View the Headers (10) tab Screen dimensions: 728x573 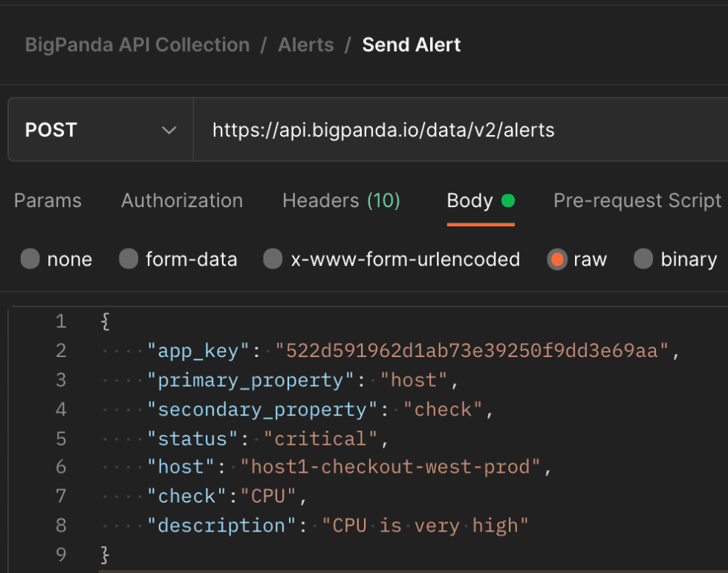pyautogui.click(x=341, y=200)
